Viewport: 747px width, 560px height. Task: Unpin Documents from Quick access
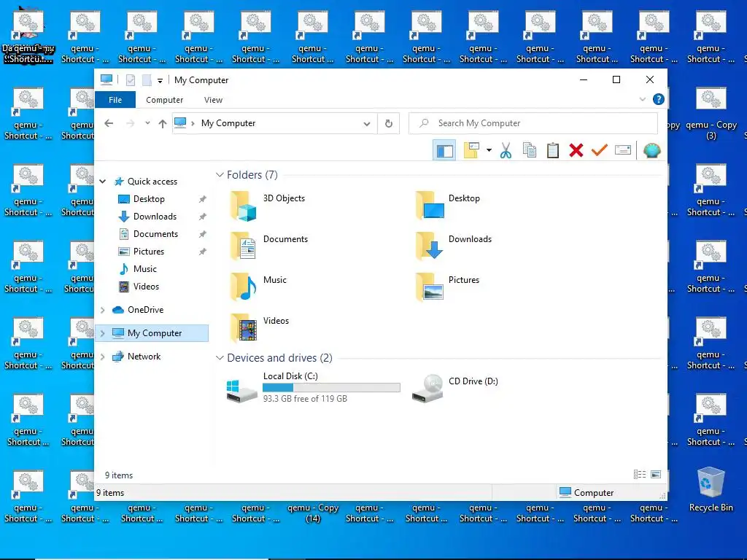(x=203, y=234)
